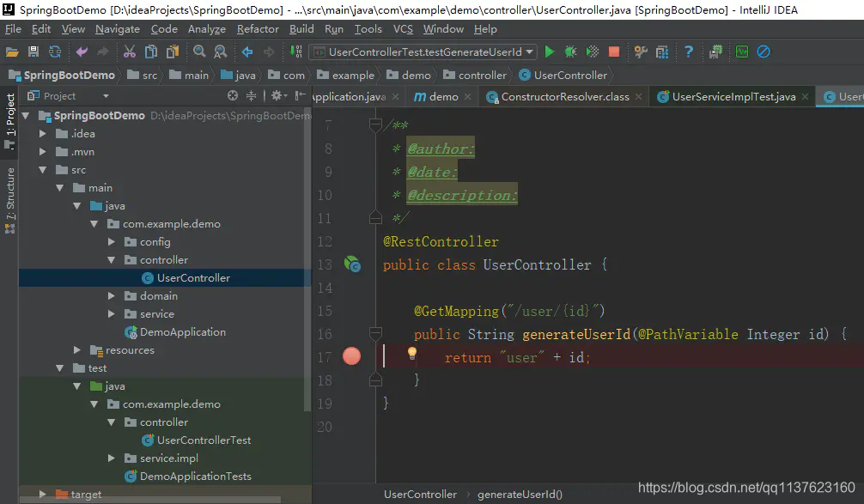Run the configuration with green play icon
The width and height of the screenshot is (864, 504).
point(550,52)
